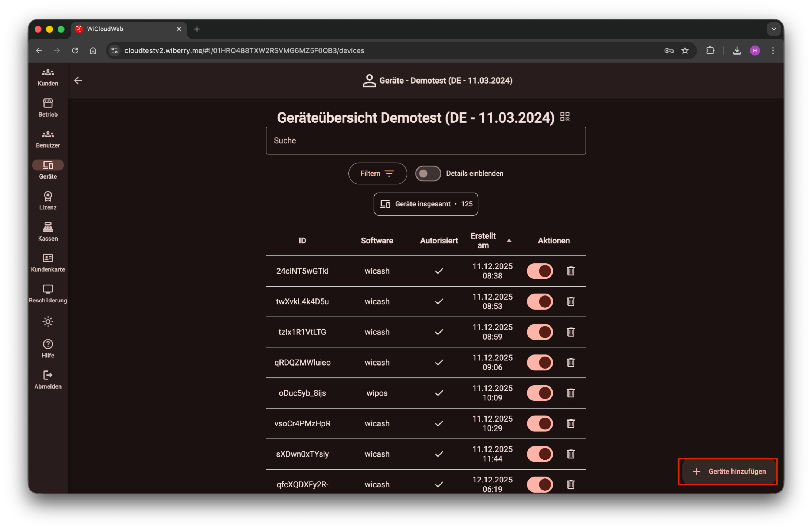Go to Kassen in the sidebar
The image size is (812, 530).
point(48,231)
